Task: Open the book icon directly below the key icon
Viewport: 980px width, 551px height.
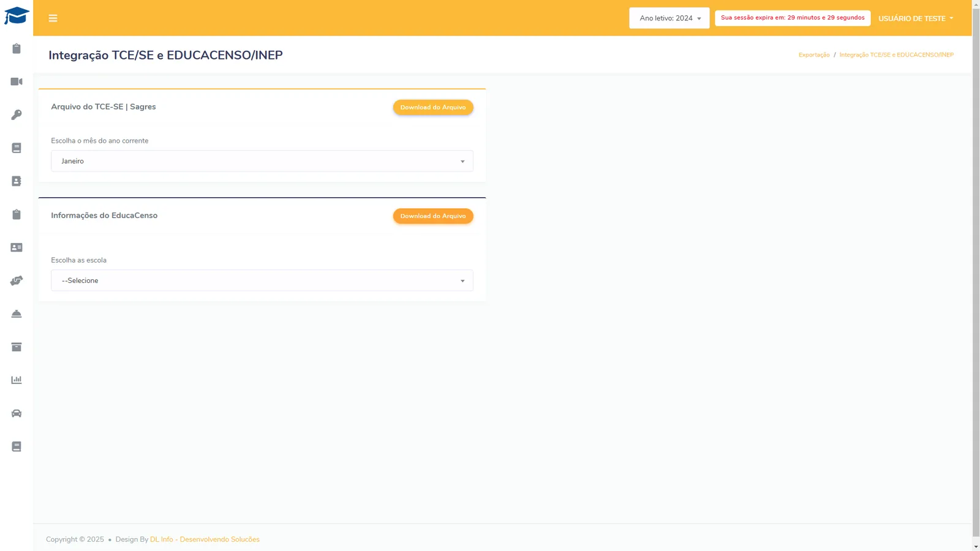Action: coord(17,148)
